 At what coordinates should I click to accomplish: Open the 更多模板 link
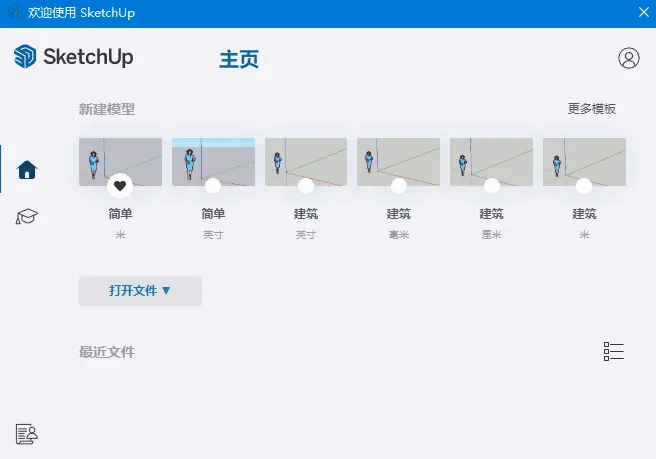click(x=592, y=109)
